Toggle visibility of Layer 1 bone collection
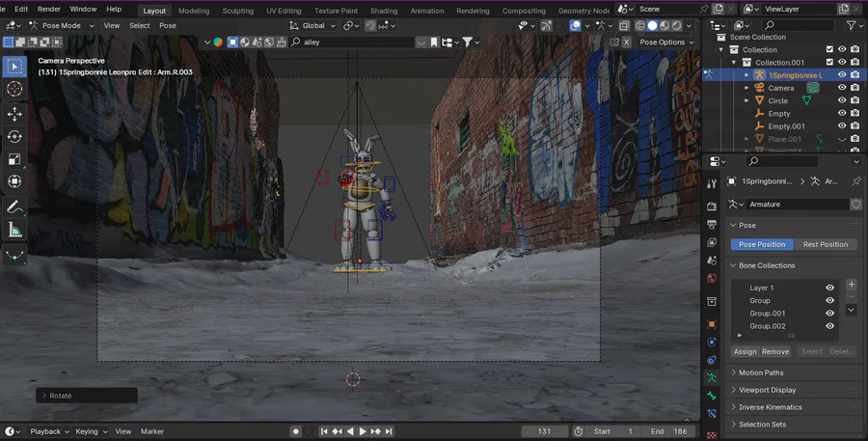The height and width of the screenshot is (441, 868). [x=829, y=288]
